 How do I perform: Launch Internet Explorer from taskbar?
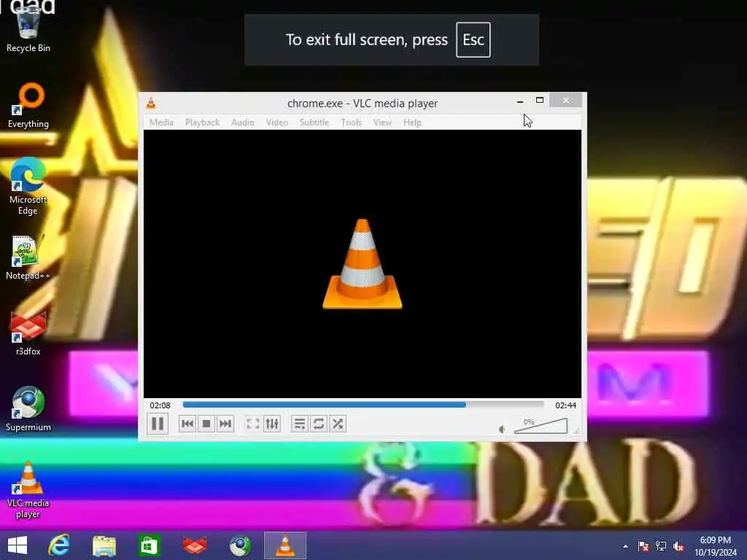click(59, 545)
